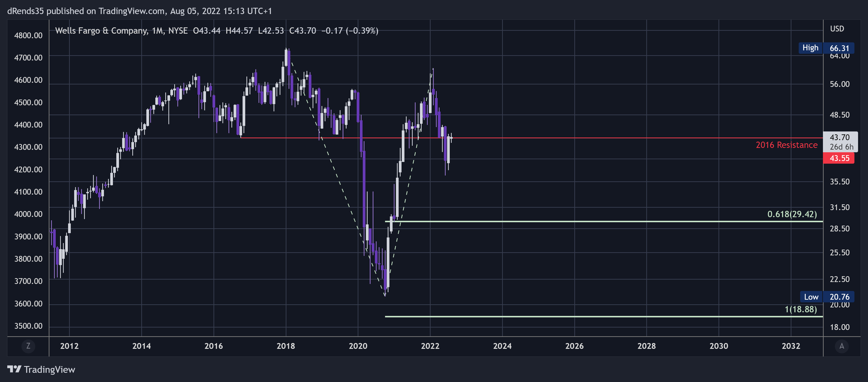Click the high value H44.57

pyautogui.click(x=239, y=31)
